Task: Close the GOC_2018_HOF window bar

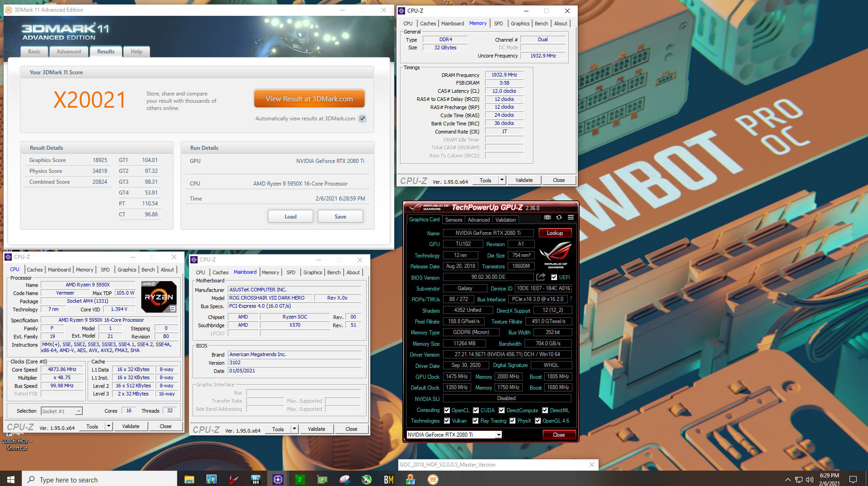Action: pos(592,465)
